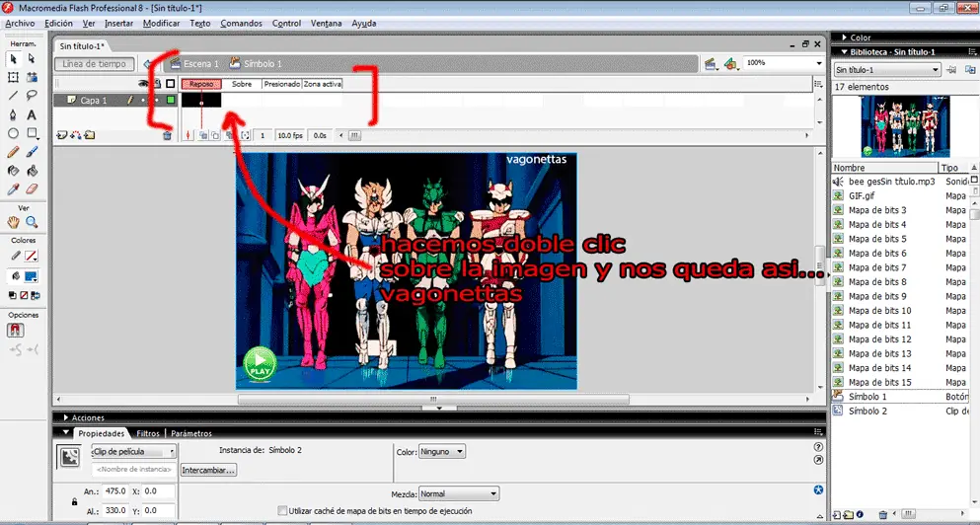Open the Clip de película type dropdown
The width and height of the screenshot is (980, 525).
coord(134,451)
